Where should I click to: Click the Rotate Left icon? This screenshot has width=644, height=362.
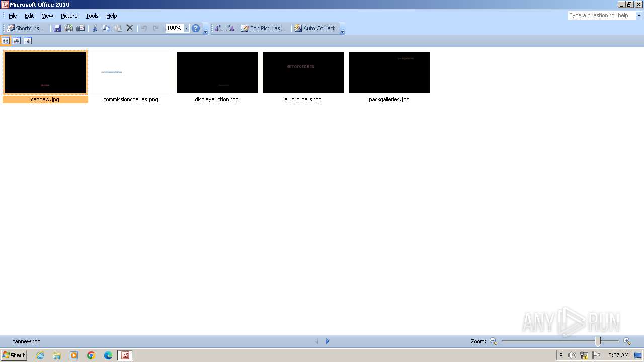(219, 28)
